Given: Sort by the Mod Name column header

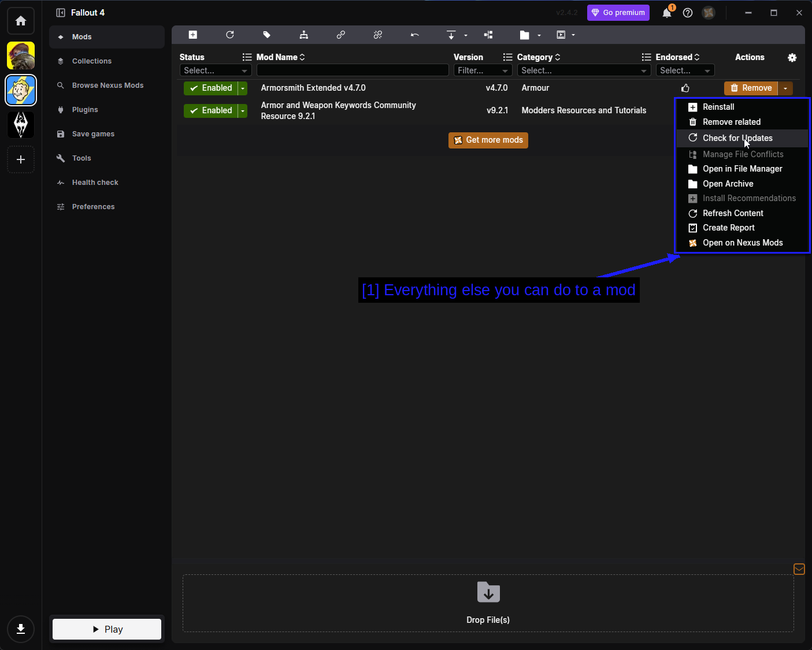Looking at the screenshot, I should point(280,57).
